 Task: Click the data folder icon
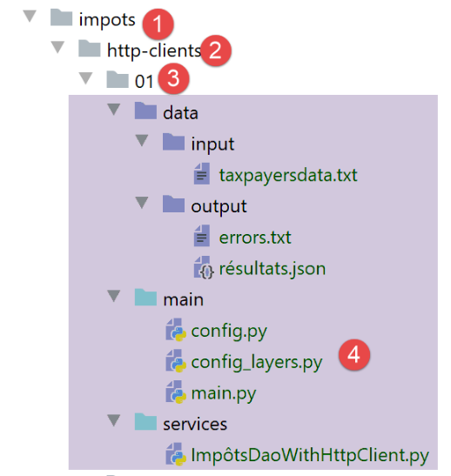[x=145, y=111]
